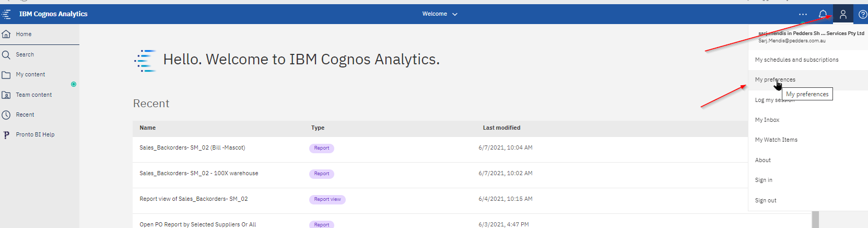Screen dimensions: 868x228
Task: Open Sales_Backorders- SM_02 - 100X warehouse report
Action: [199, 173]
